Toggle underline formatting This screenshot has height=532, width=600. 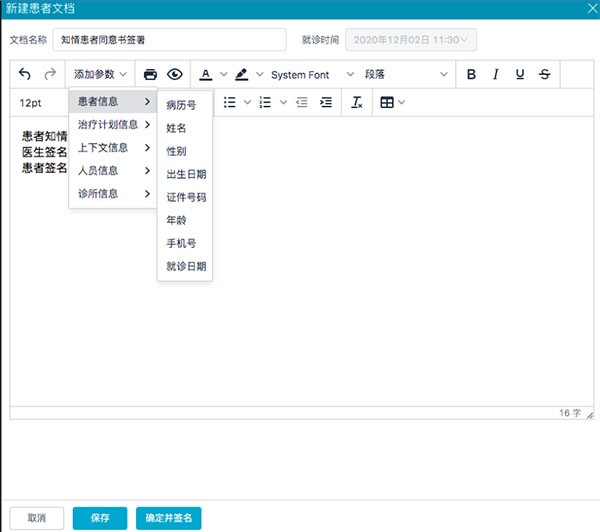pos(520,75)
